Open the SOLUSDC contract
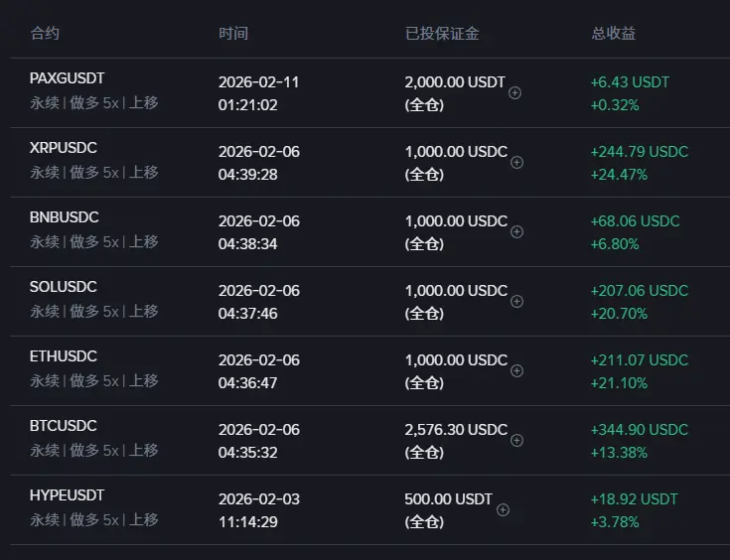 click(64, 287)
